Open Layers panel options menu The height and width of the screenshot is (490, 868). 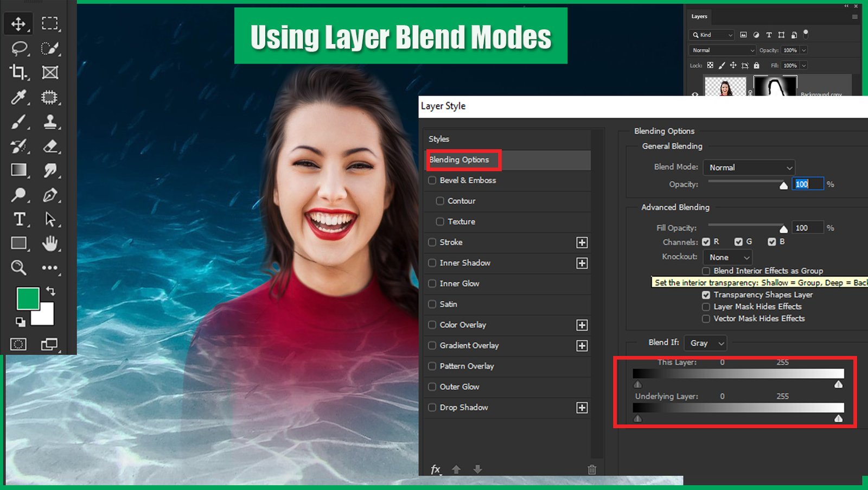pyautogui.click(x=854, y=17)
